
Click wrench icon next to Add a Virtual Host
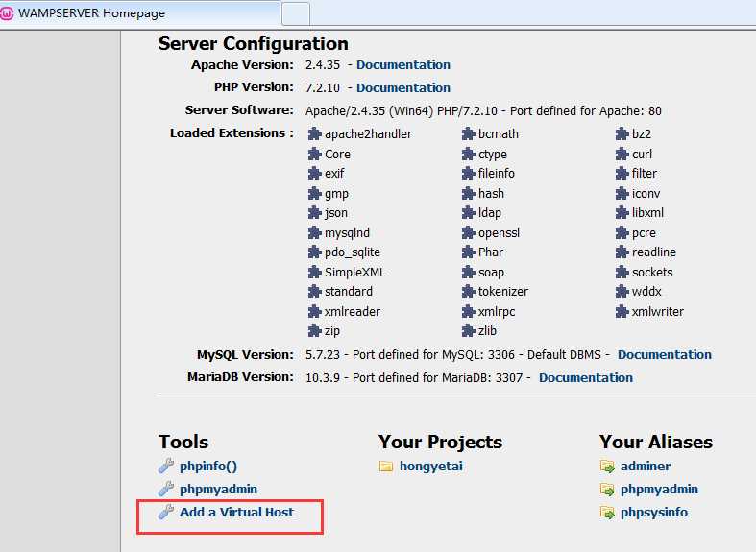click(166, 512)
